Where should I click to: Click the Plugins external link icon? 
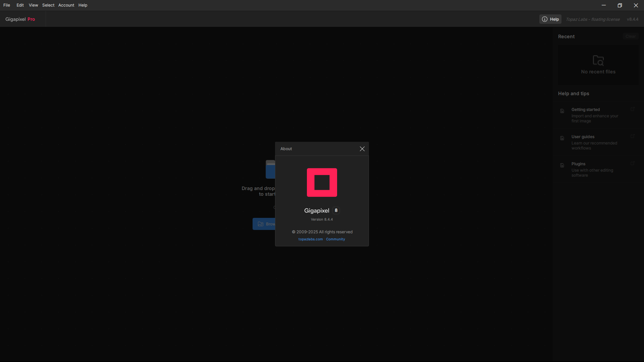632,164
